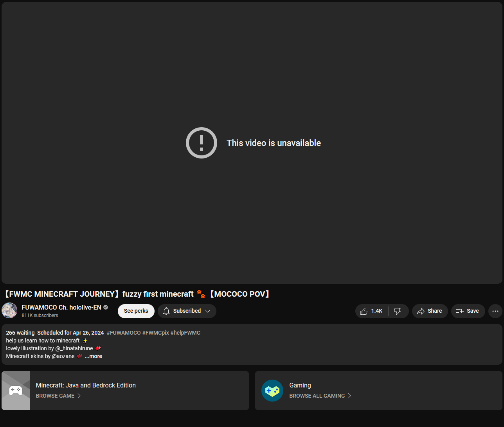This screenshot has width=504, height=427.
Task: Click the Gaming category title
Action: (300, 386)
